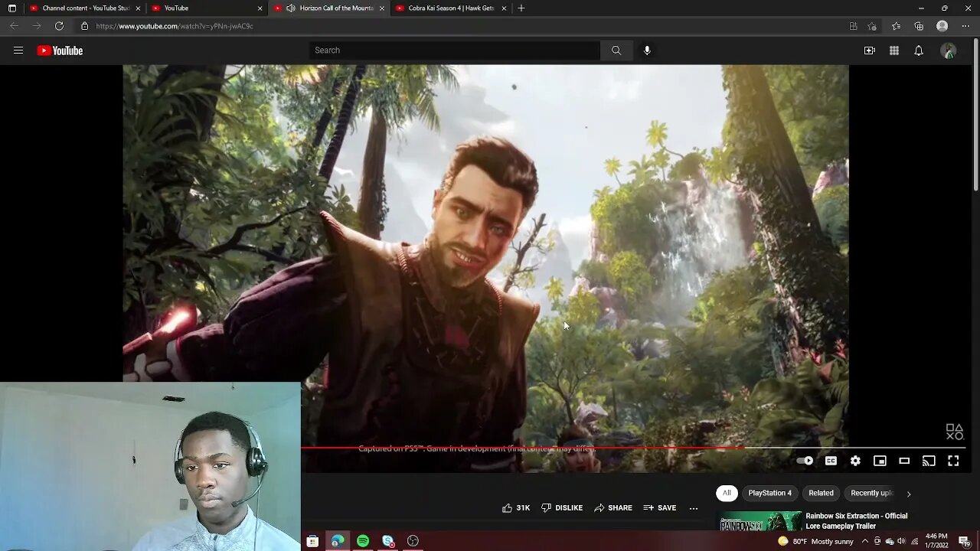The width and height of the screenshot is (980, 551).
Task: Like the video with 31K likes
Action: (x=516, y=508)
